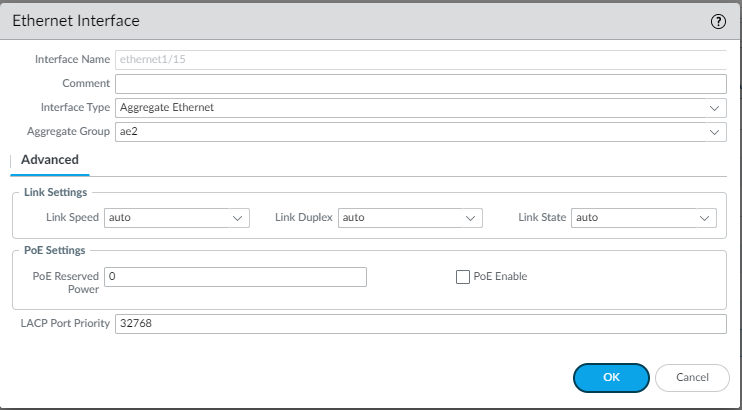This screenshot has width=742, height=410.
Task: Expand the Aggregate Group dropdown arrow
Action: click(715, 132)
